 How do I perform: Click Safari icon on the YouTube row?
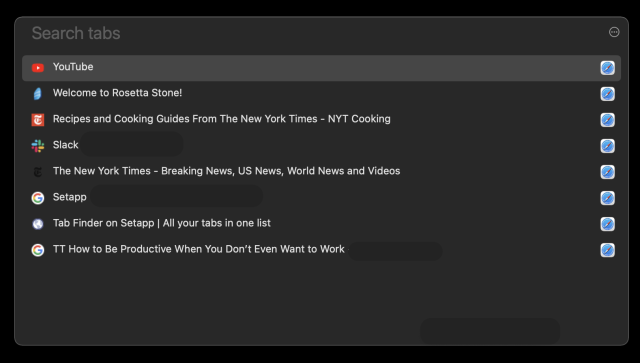pos(607,68)
